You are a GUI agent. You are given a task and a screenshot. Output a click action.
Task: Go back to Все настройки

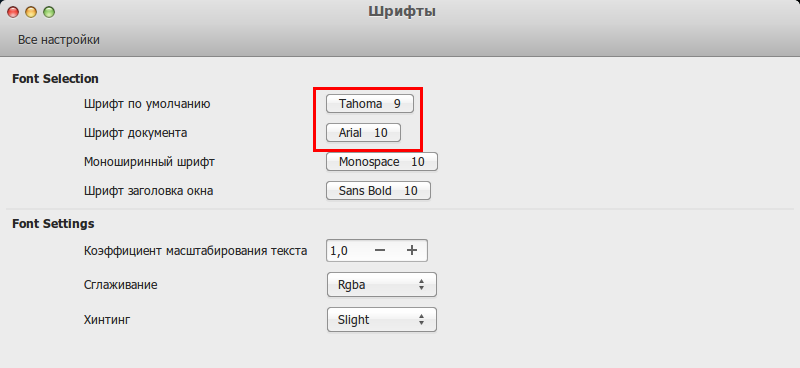[59, 40]
